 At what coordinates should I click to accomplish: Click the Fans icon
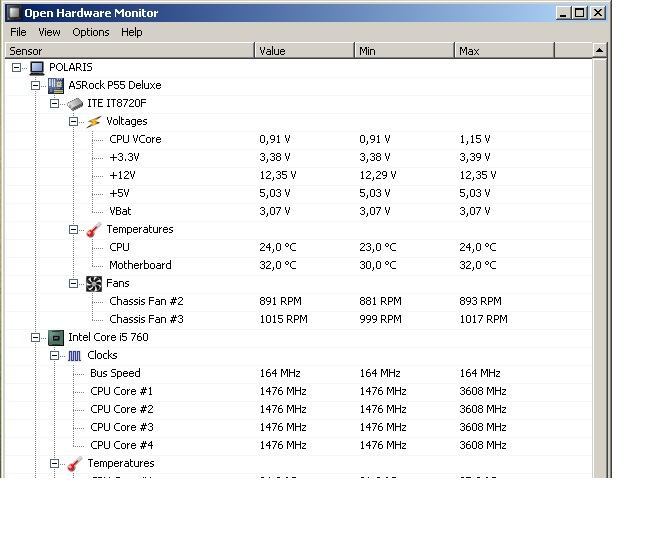pos(94,284)
